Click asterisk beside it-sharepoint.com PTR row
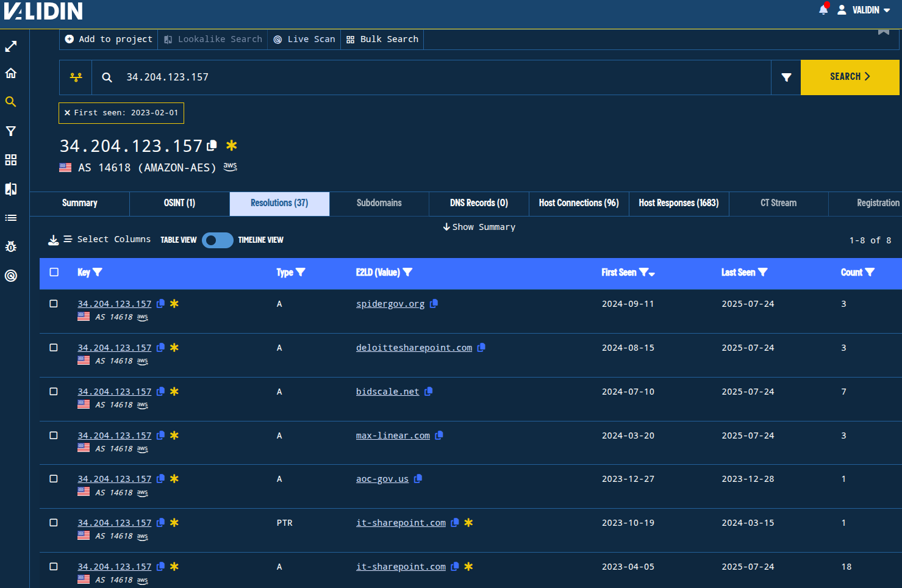Viewport: 902px width, 588px height. [468, 523]
